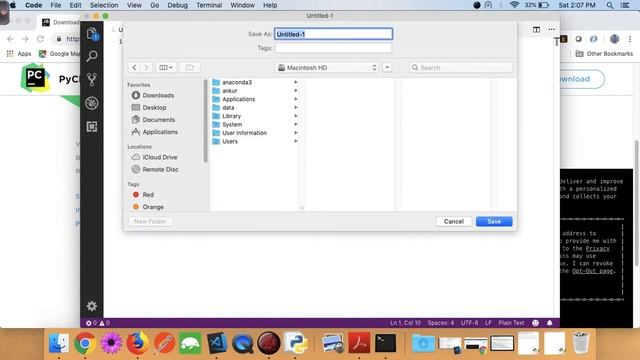Click the Wi-Fi icon in menu bar

514,5
